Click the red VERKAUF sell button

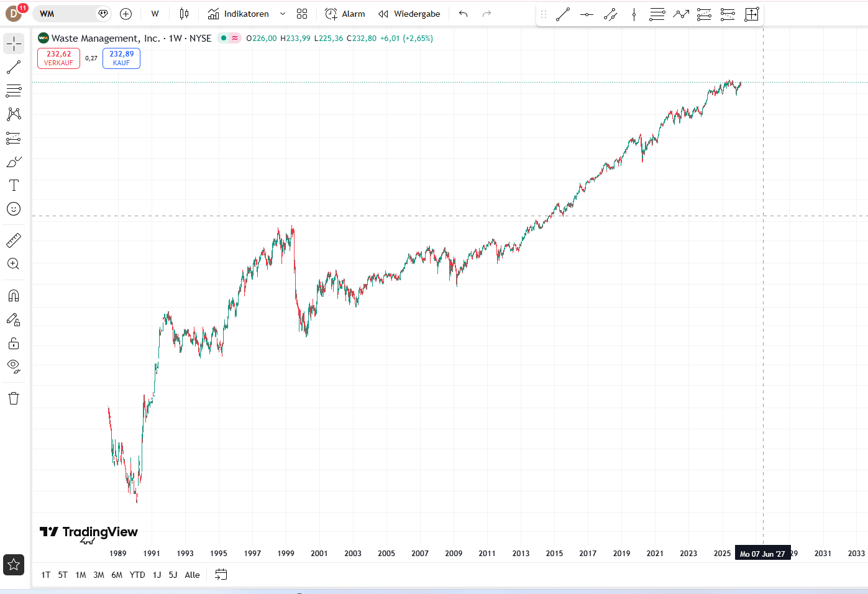pos(58,58)
